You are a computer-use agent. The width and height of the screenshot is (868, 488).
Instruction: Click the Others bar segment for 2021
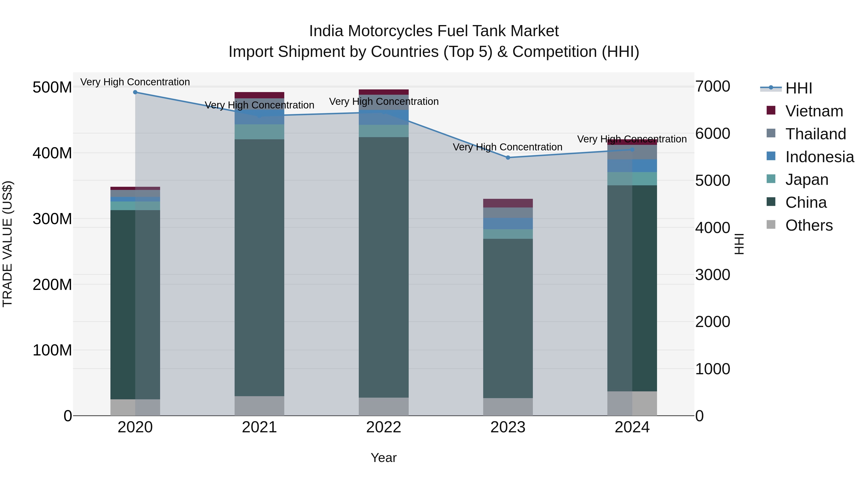[259, 406]
